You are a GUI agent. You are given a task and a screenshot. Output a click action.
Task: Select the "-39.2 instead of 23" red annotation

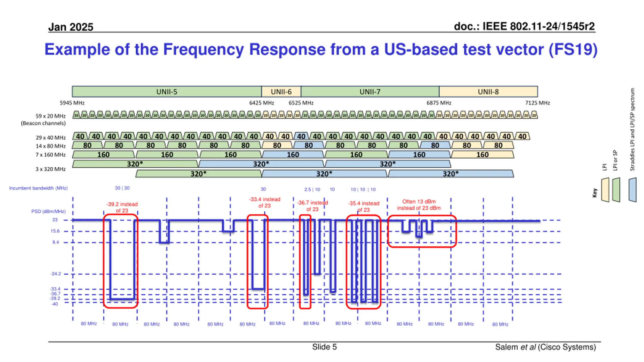pyautogui.click(x=122, y=207)
